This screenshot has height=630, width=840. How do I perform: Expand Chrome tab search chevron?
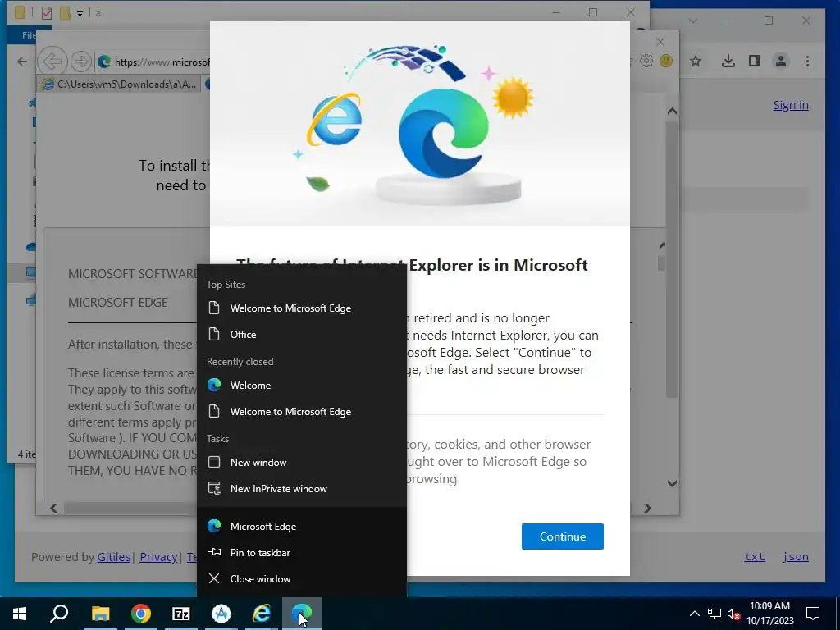pyautogui.click(x=693, y=21)
